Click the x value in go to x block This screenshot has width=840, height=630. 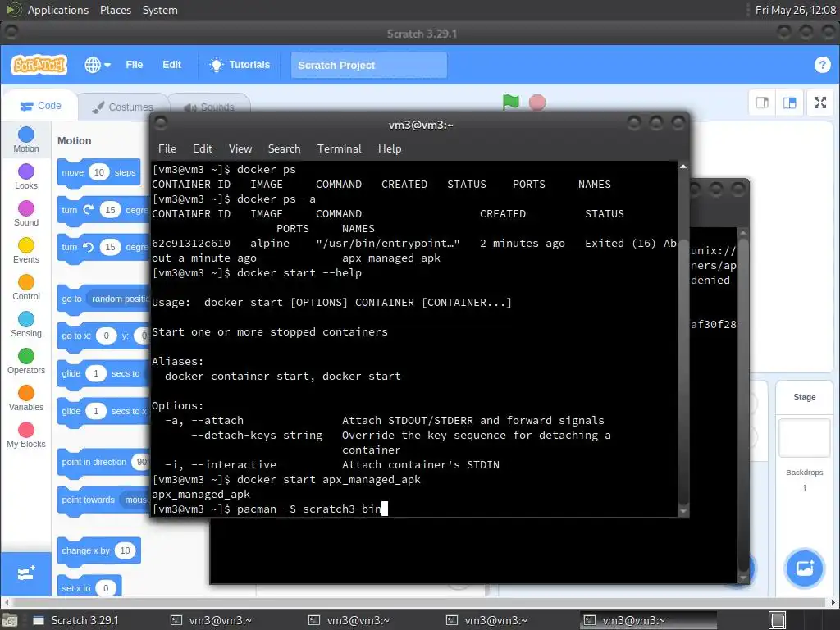[x=106, y=336]
